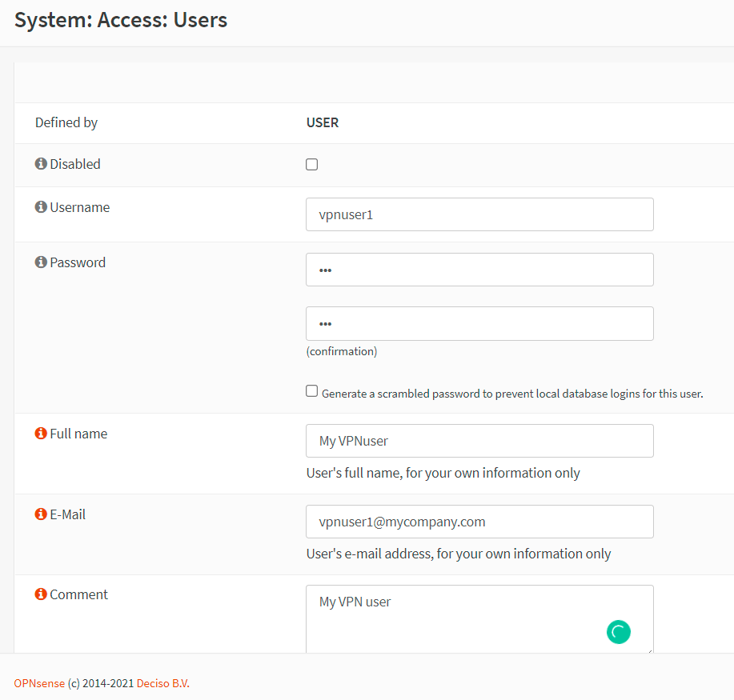Image resolution: width=734 pixels, height=700 pixels.
Task: Open the Deciso B.V. footer link
Action: [163, 683]
